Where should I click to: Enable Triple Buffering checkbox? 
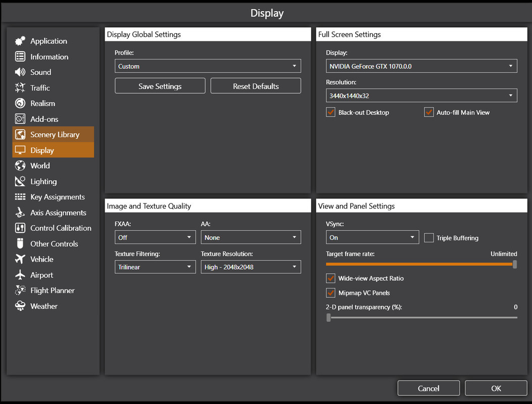pyautogui.click(x=429, y=238)
